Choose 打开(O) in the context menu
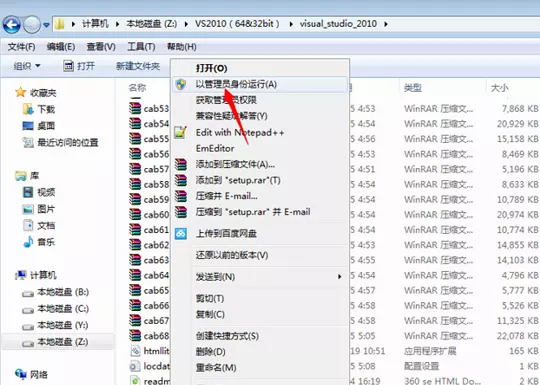This screenshot has width=540, height=385. click(211, 68)
